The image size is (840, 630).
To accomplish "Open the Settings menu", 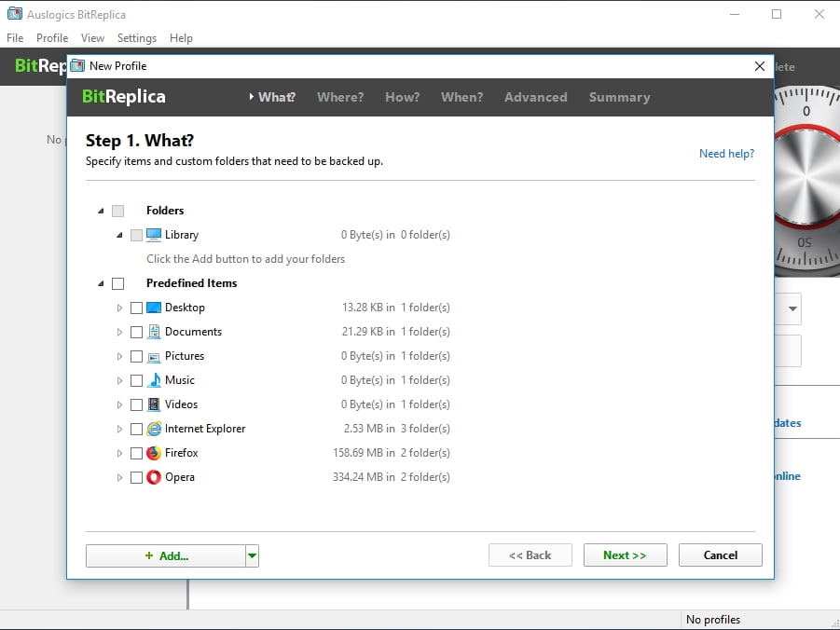I will 136,38.
